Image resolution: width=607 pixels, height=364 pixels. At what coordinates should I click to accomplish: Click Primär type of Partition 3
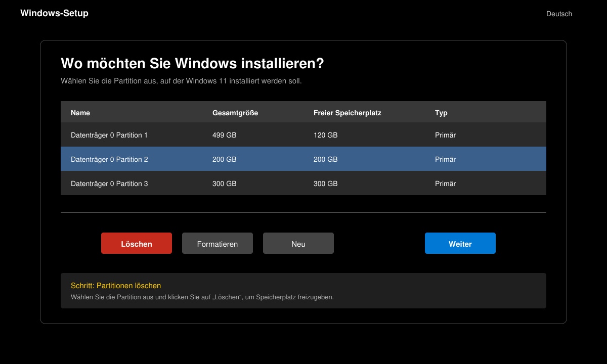445,184
